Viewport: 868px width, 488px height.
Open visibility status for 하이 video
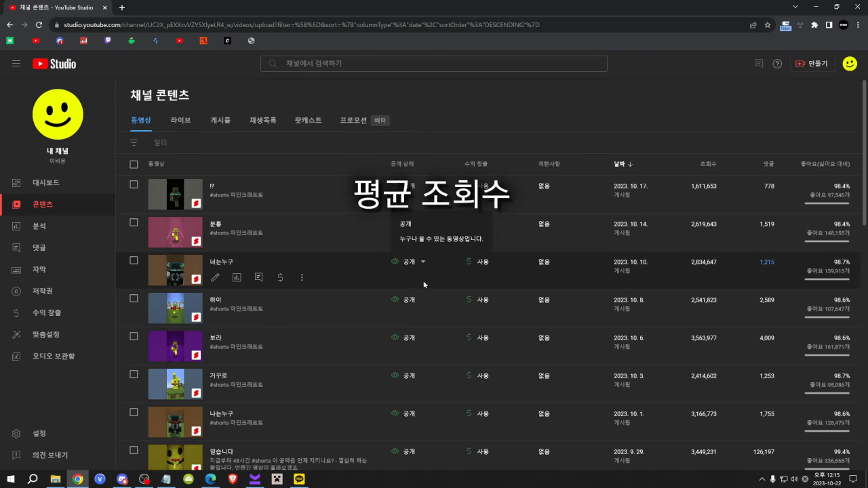pyautogui.click(x=403, y=300)
